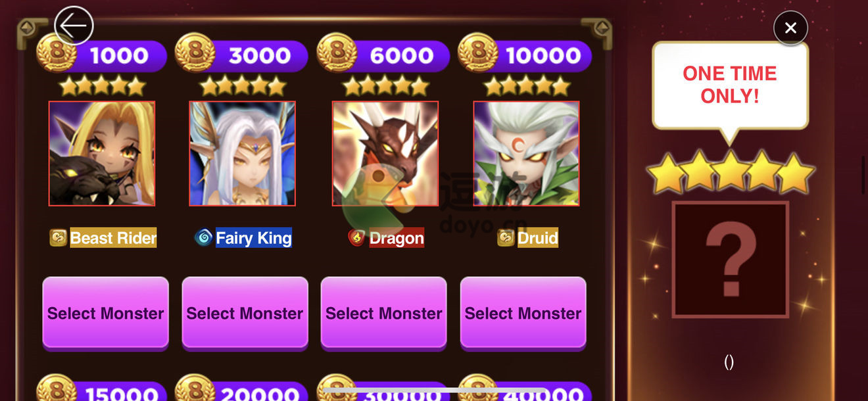The image size is (868, 401).
Task: Tap the gold coin beside 1000
Action: 56,53
